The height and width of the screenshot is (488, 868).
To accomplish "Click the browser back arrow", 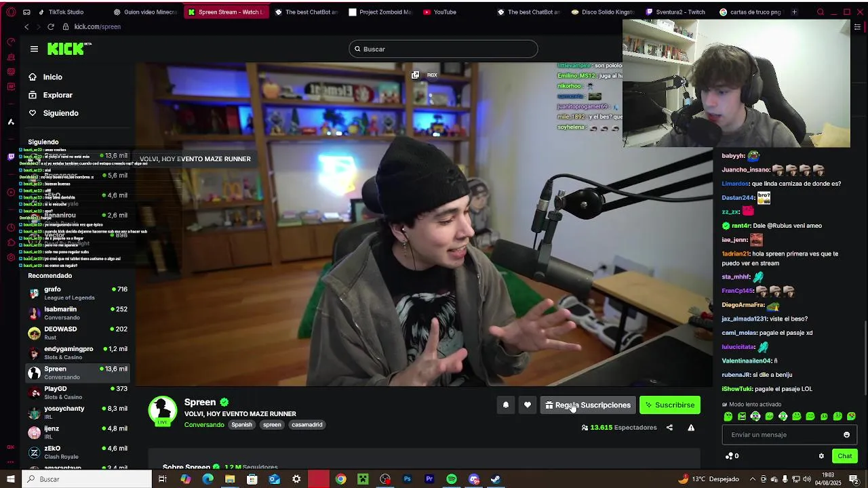I will [26, 26].
